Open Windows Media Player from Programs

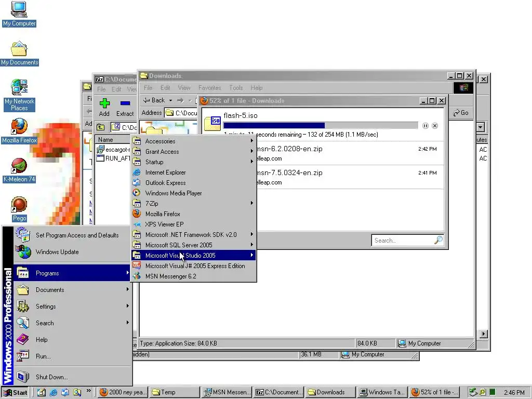coord(193,193)
